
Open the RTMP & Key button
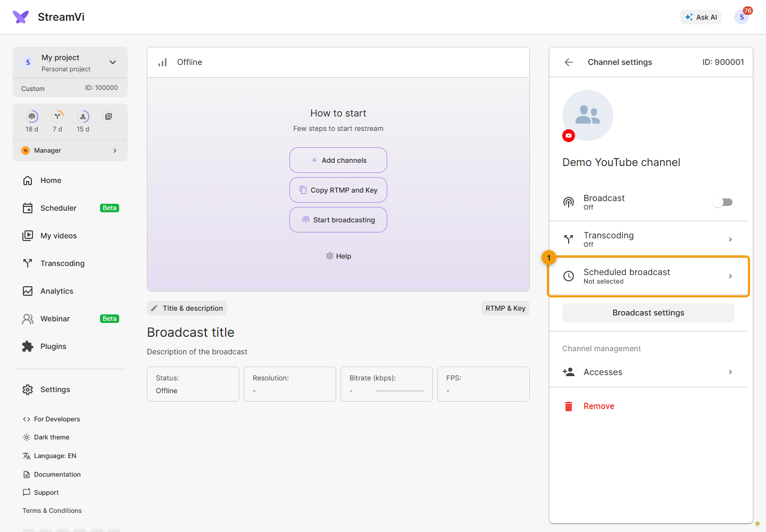(x=505, y=308)
